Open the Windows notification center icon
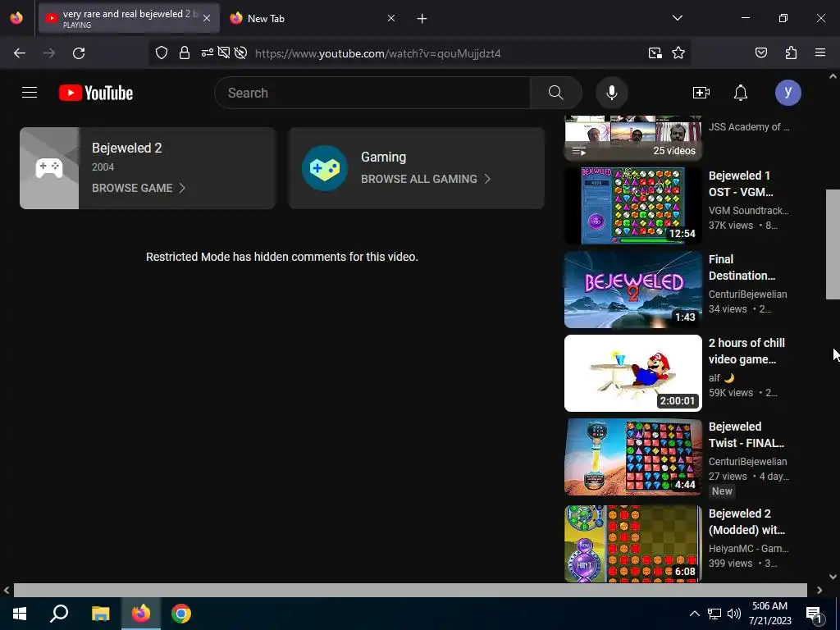The height and width of the screenshot is (630, 840). pos(813,614)
